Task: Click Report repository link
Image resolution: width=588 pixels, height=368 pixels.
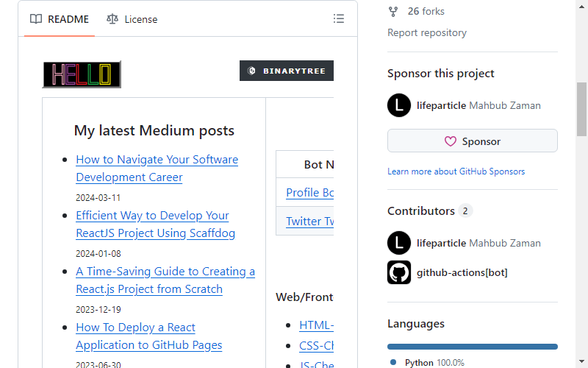Action: click(x=427, y=32)
